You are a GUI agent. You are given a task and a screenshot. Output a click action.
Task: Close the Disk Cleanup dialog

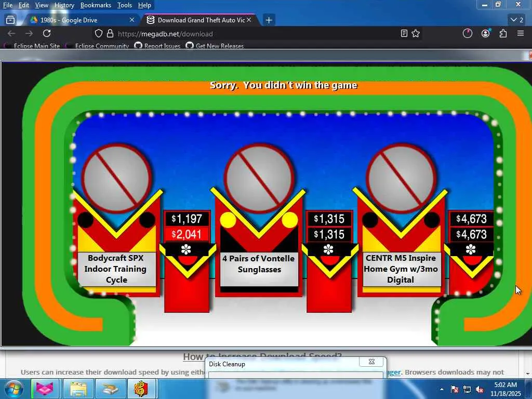click(x=371, y=362)
